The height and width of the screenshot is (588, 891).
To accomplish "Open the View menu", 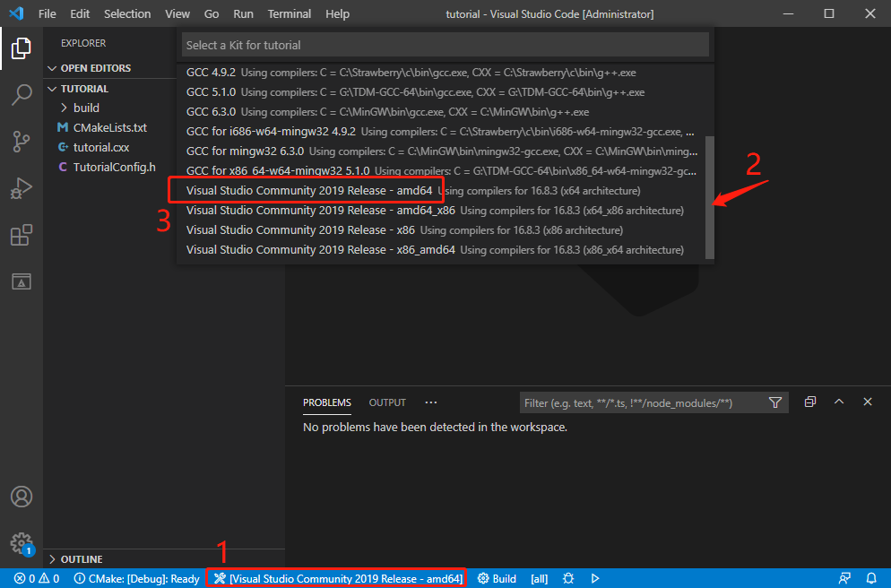I will (x=177, y=13).
